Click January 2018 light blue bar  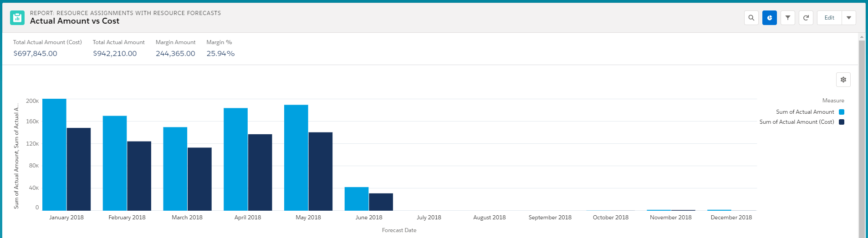tap(54, 155)
